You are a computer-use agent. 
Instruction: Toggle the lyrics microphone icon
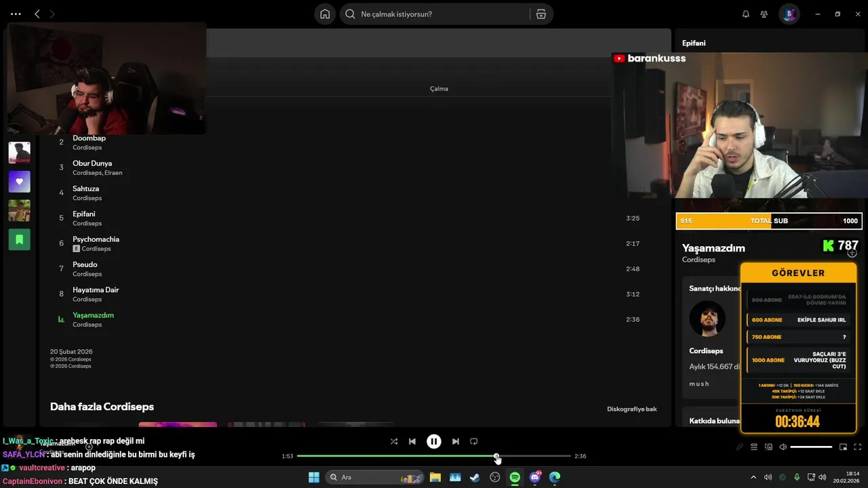point(740,447)
